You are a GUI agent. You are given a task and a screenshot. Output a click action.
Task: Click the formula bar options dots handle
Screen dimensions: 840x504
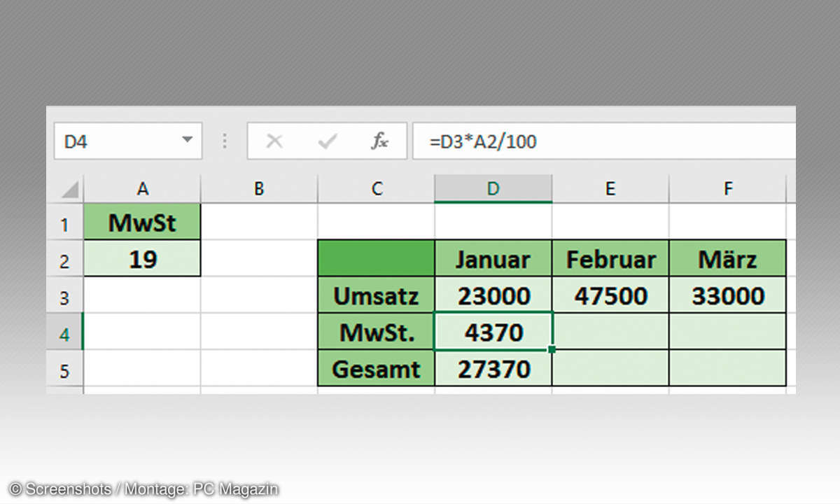pos(225,141)
